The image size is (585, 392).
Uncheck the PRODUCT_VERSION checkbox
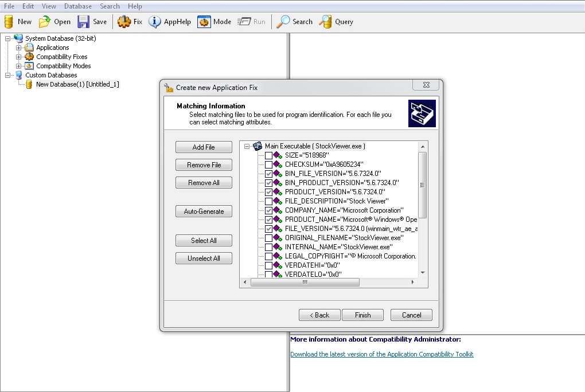(268, 192)
